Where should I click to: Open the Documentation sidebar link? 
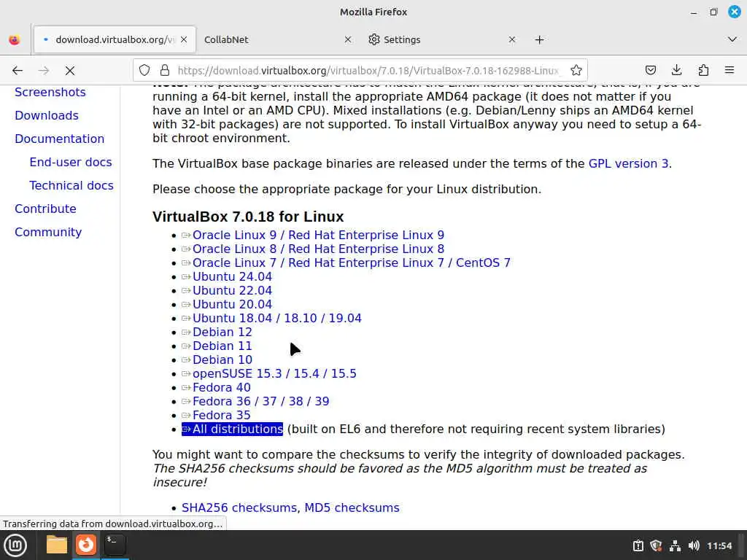[60, 139]
